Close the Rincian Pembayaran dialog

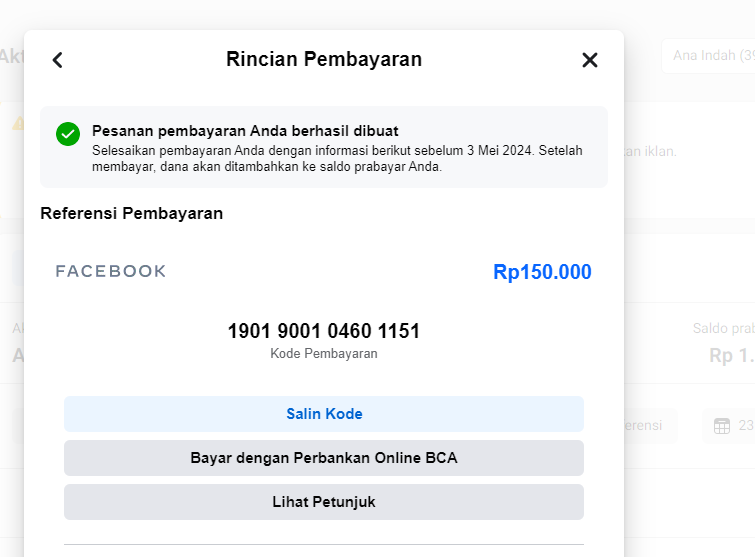pyautogui.click(x=590, y=60)
